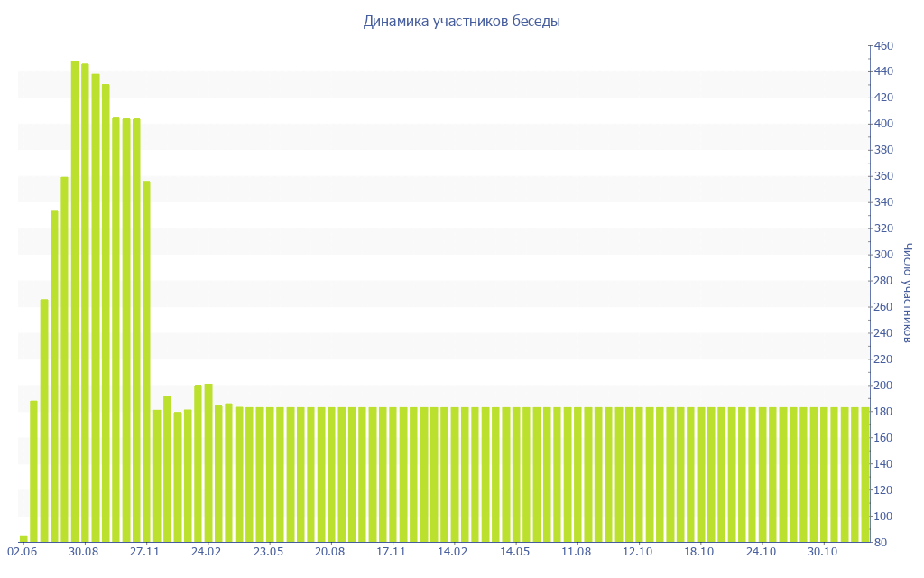924x578 pixels.
Task: Click the 300 tick label on the y-axis
Action: (882, 255)
